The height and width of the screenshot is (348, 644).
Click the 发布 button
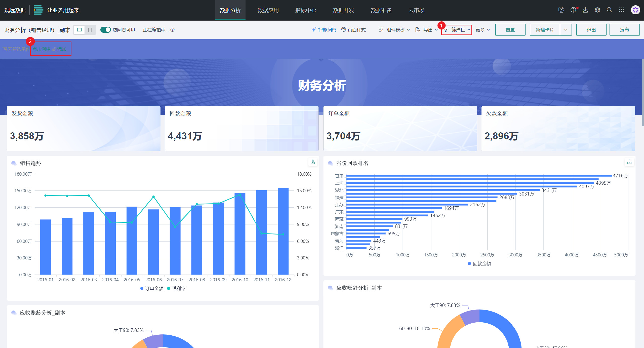pos(624,30)
